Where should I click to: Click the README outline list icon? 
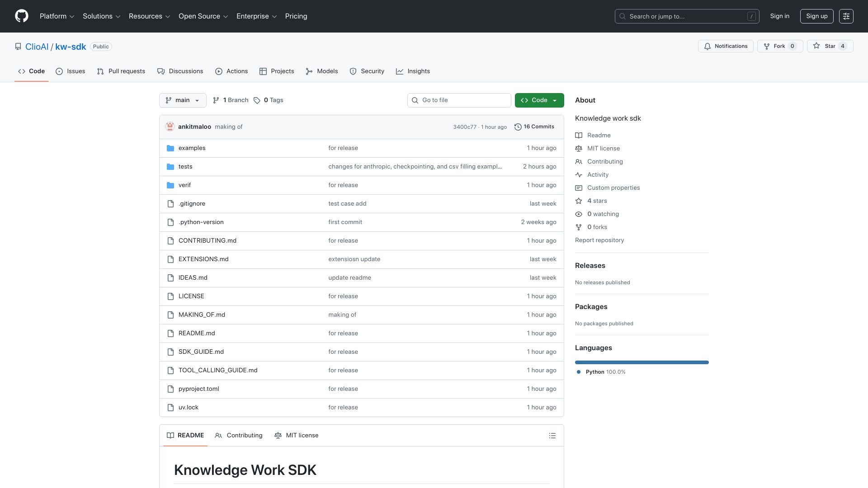[x=552, y=436]
